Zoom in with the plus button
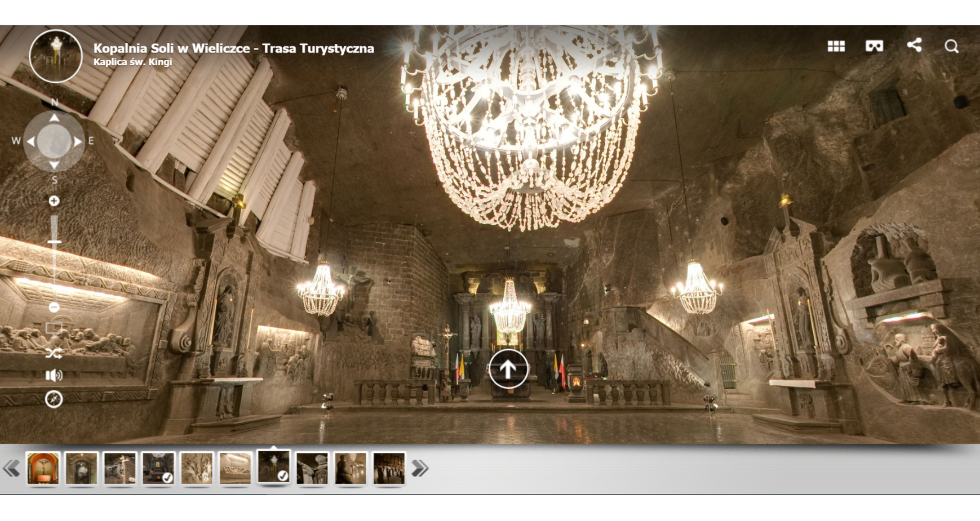980x521 pixels. tap(54, 201)
